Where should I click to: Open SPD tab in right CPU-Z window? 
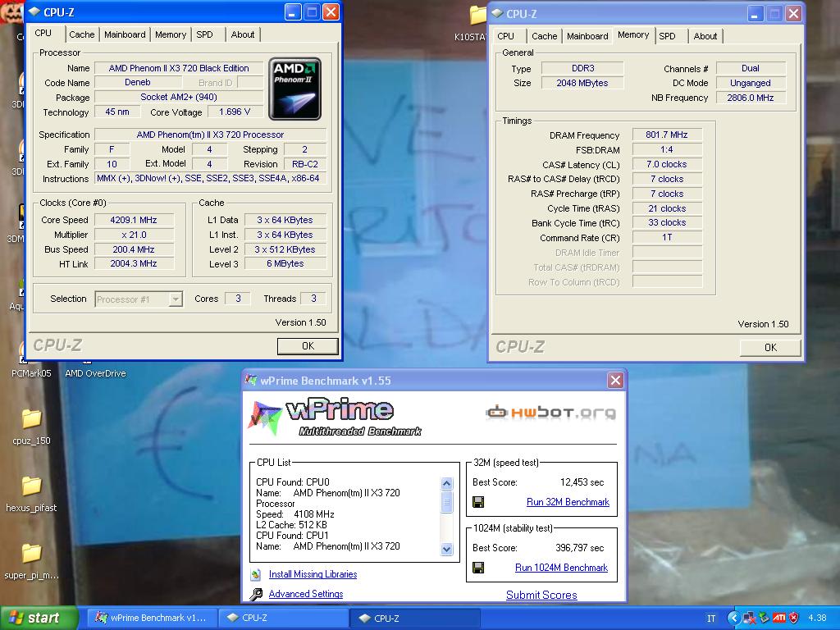point(667,36)
